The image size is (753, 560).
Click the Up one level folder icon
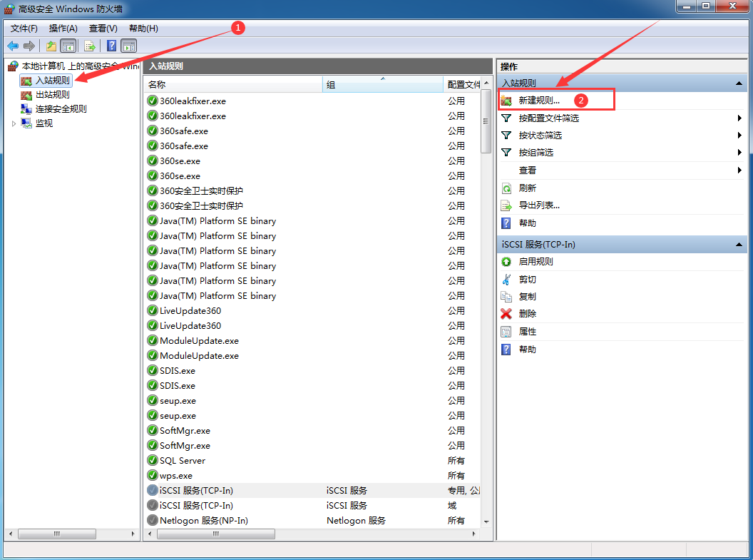coord(51,46)
